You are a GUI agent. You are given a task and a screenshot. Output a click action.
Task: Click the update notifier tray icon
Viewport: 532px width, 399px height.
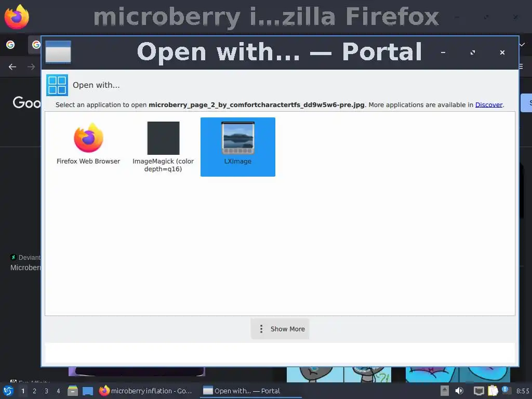point(505,390)
